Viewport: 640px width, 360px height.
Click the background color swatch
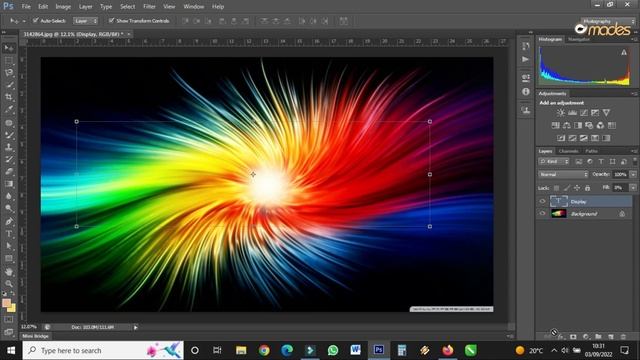(x=11, y=308)
